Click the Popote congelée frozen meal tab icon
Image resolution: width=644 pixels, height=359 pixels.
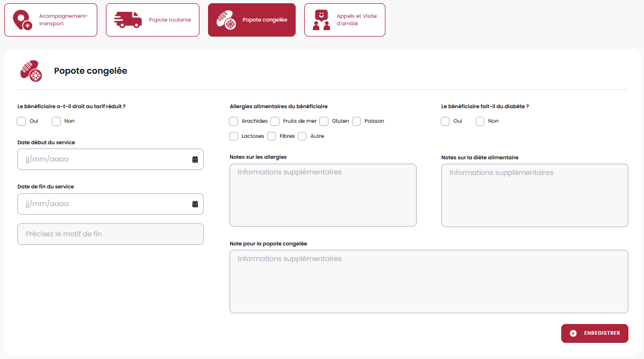[226, 20]
